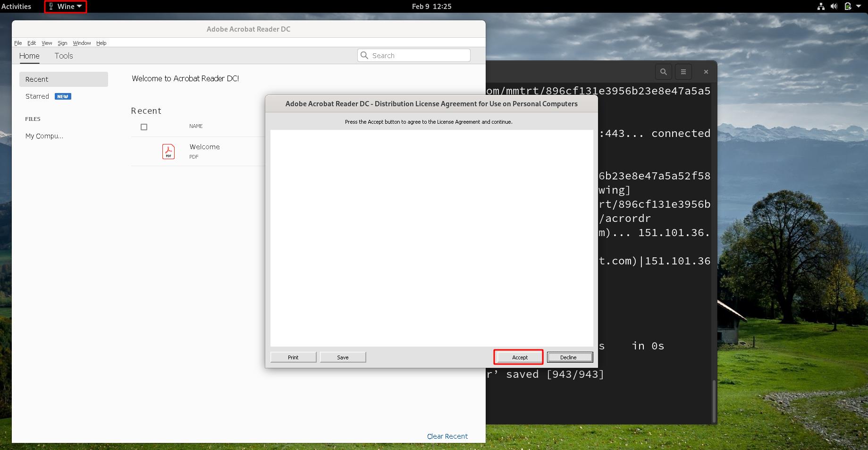Select Starred in the sidebar
Image resolution: width=868 pixels, height=450 pixels.
click(37, 96)
